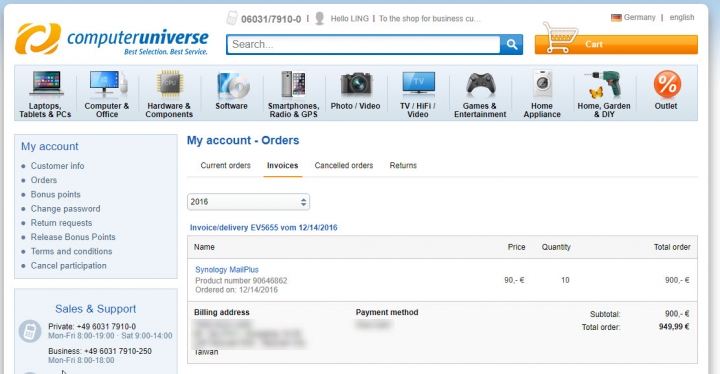Open Orders in My account sidebar
The height and width of the screenshot is (374, 720).
pyautogui.click(x=44, y=180)
